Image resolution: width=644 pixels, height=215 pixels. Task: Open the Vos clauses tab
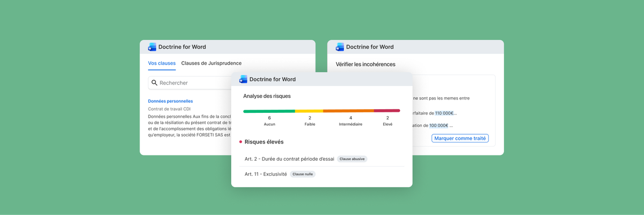click(162, 63)
